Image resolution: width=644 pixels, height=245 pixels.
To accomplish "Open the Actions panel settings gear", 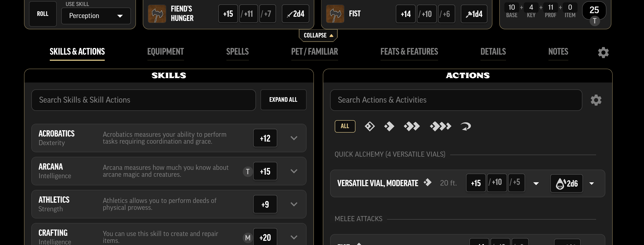I will pyautogui.click(x=596, y=100).
